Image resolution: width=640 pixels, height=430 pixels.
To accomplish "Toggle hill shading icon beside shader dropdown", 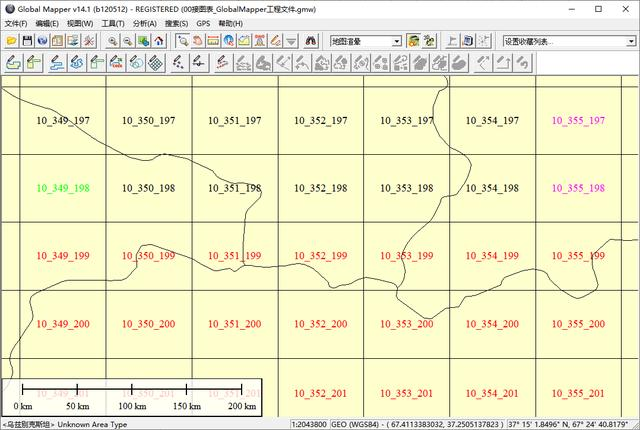I will click(413, 41).
